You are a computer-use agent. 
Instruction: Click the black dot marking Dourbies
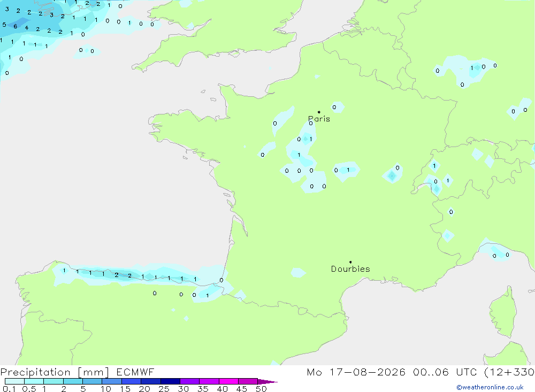point(350,262)
